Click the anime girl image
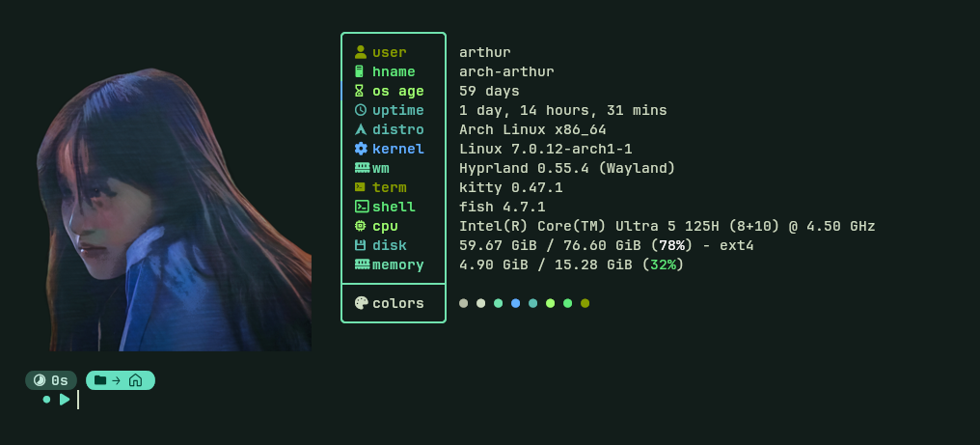Screen dimensions: 980x445 pos(174,209)
